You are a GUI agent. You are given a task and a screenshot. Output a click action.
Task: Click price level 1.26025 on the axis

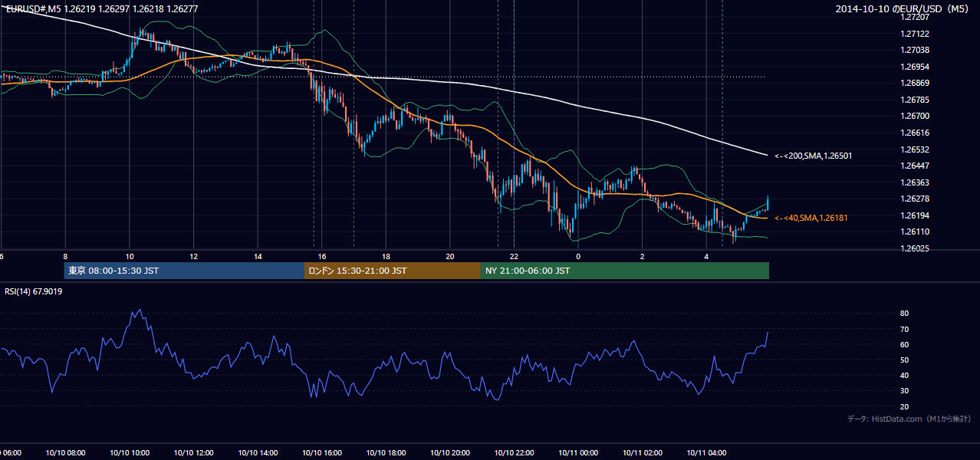click(916, 248)
